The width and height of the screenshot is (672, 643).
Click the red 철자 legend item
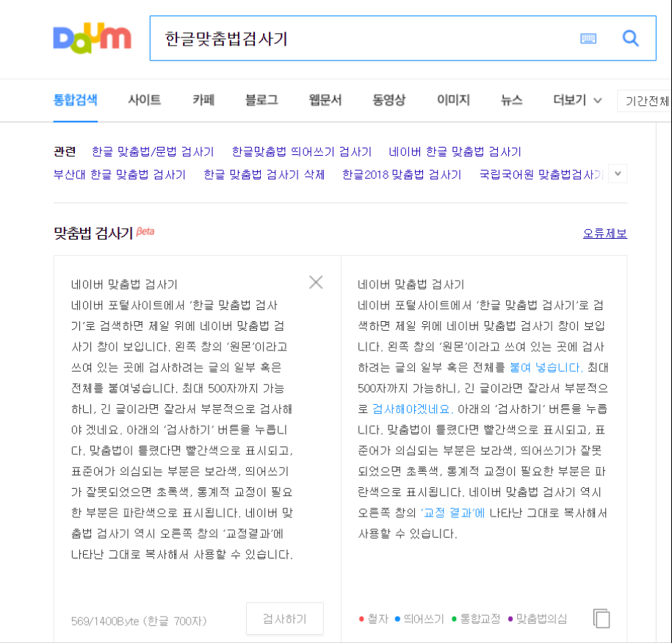(373, 619)
